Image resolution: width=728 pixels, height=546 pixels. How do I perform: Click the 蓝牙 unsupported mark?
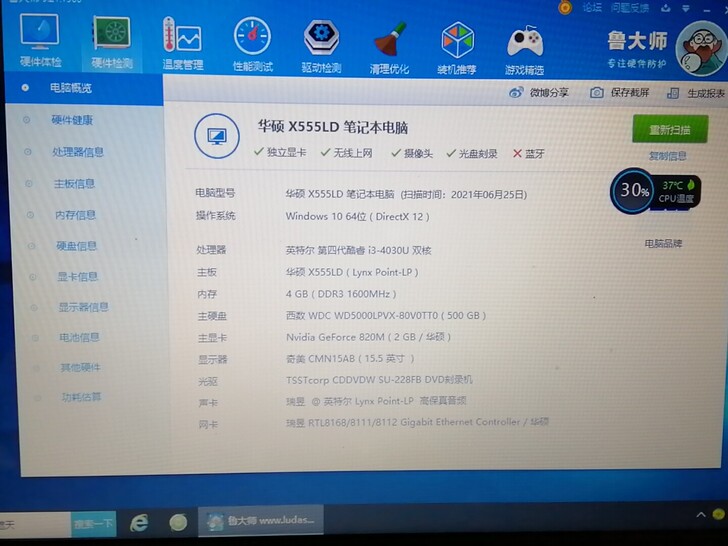point(529,154)
